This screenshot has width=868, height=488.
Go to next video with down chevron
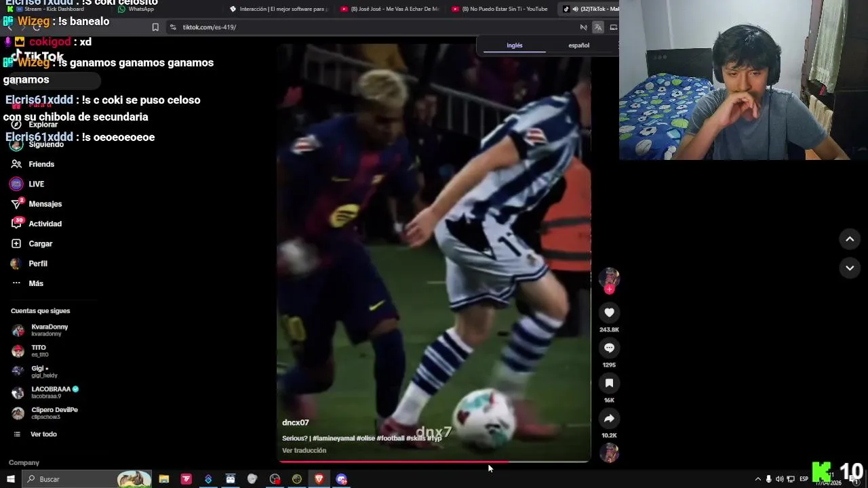(x=850, y=268)
